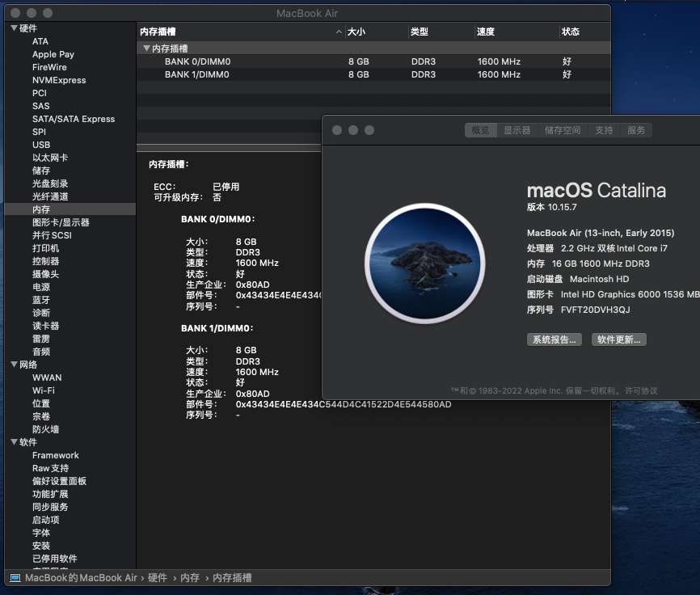The width and height of the screenshot is (700, 595).
Task: Switch to 显示器 tab in About window
Action: point(517,130)
